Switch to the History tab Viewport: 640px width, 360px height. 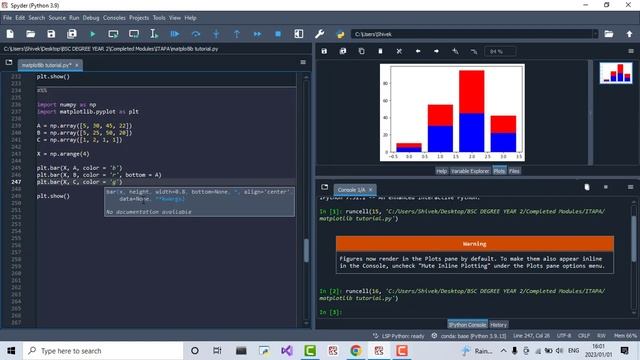498,325
